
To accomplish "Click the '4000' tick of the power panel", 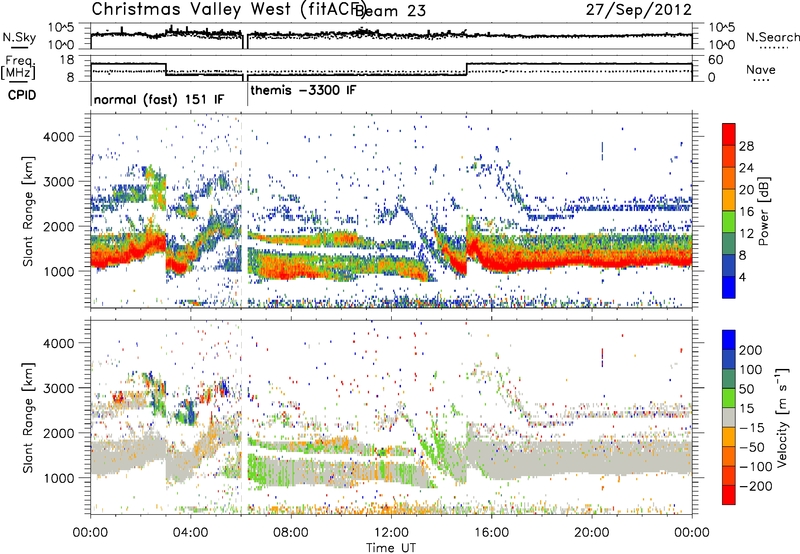I will [58, 137].
